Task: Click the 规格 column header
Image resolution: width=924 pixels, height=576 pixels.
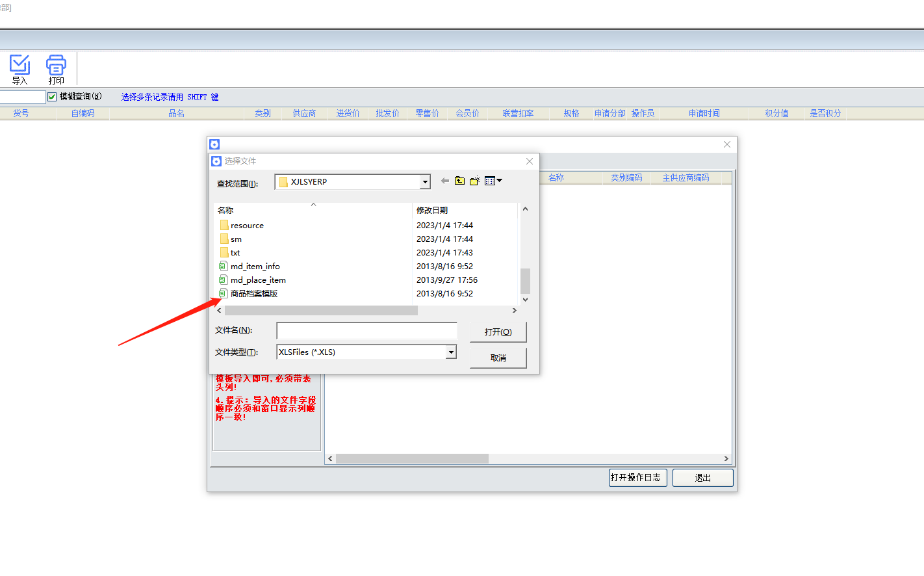Action: tap(571, 113)
